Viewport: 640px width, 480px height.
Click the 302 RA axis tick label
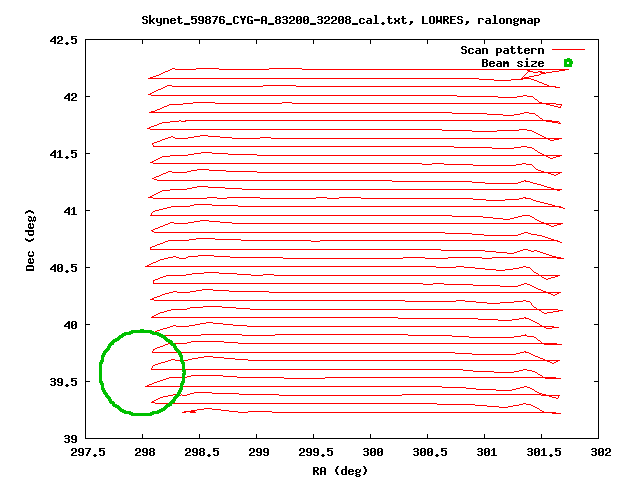[x=600, y=452]
